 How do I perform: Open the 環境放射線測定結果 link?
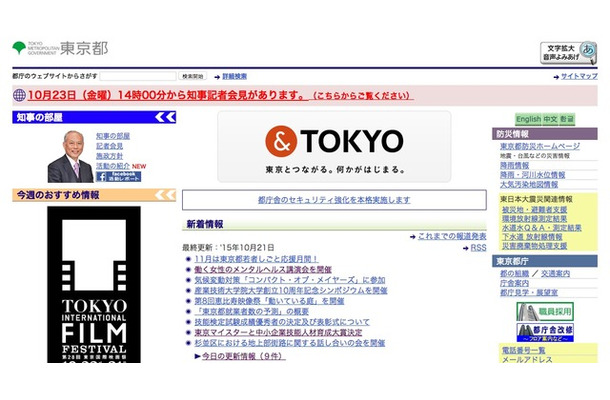(535, 219)
